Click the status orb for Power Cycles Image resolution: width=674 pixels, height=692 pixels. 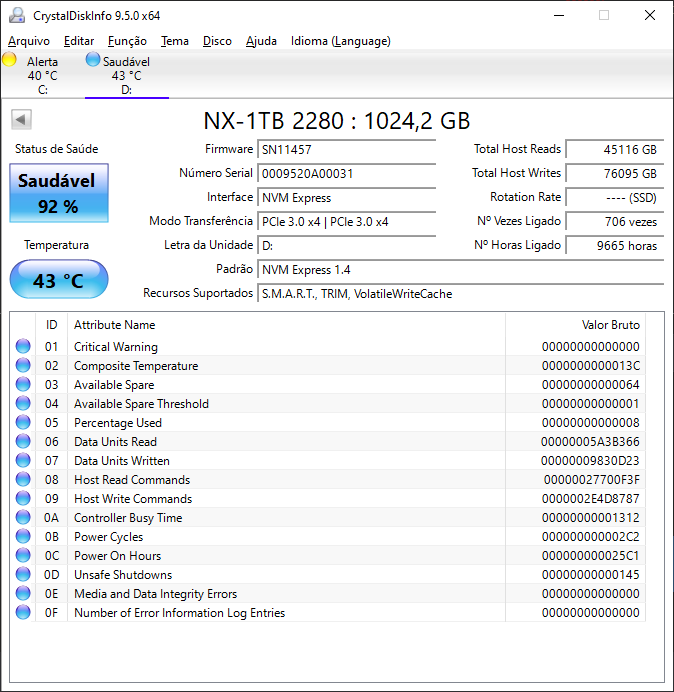pyautogui.click(x=23, y=536)
